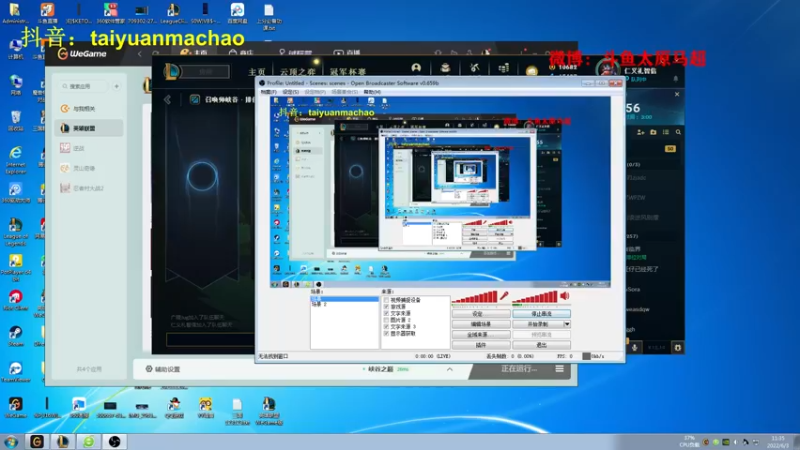This screenshot has height=450, width=800.
Task: Open the first OBS menu 档案(F)
Action: coord(268,92)
